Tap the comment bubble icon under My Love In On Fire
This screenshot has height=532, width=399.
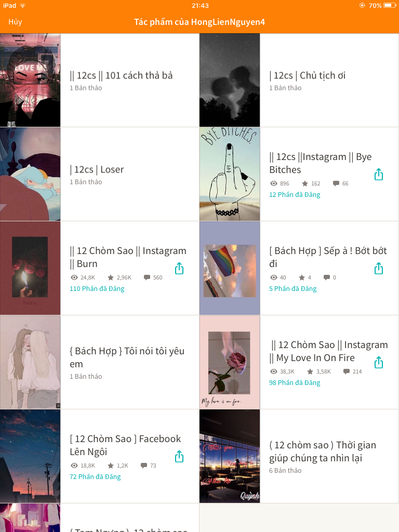[x=346, y=371]
